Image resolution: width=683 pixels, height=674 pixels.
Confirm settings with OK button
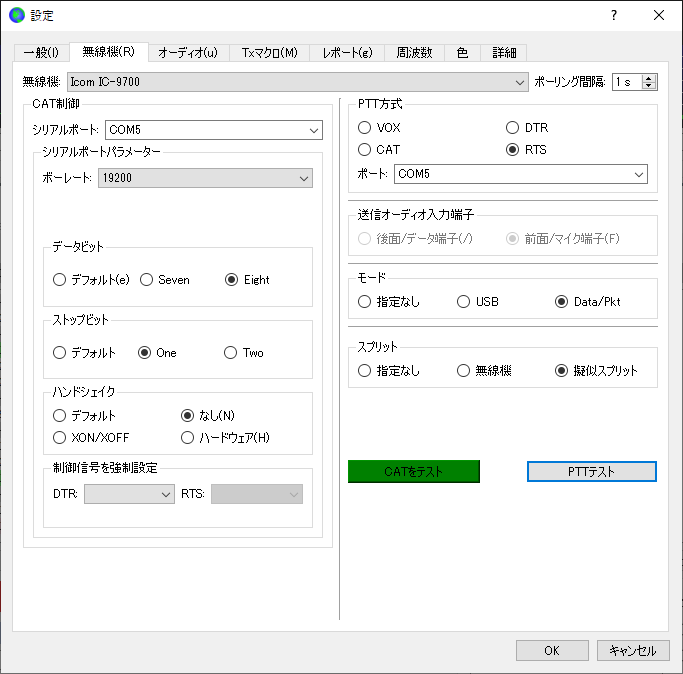click(552, 650)
